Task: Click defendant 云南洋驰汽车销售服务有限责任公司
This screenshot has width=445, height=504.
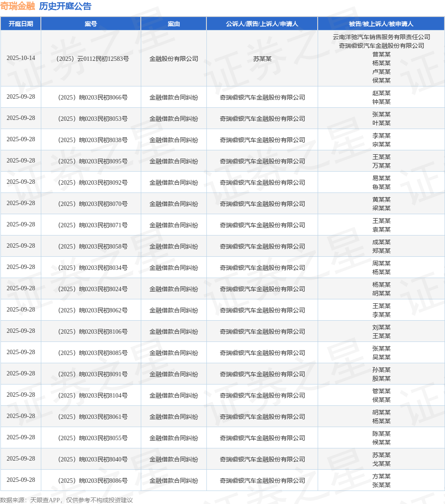Action: 381,37
